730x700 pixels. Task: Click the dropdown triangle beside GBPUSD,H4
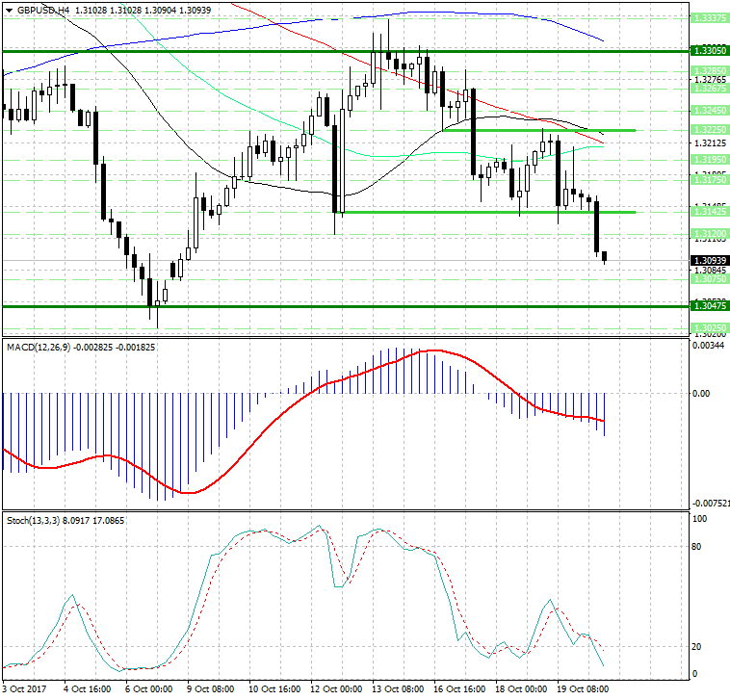[x=10, y=10]
